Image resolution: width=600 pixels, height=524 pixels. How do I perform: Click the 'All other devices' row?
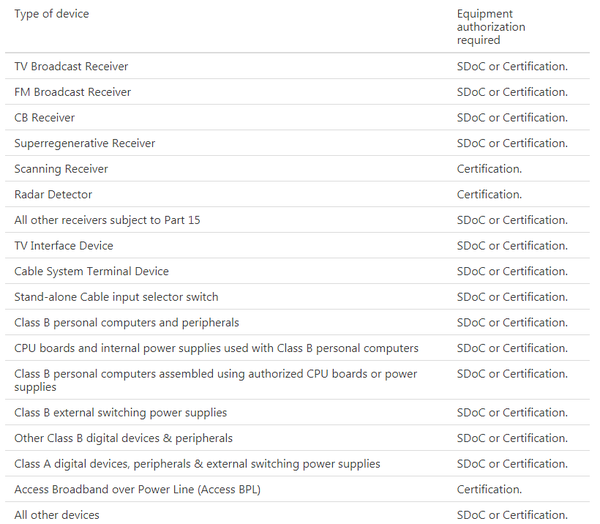(57, 515)
